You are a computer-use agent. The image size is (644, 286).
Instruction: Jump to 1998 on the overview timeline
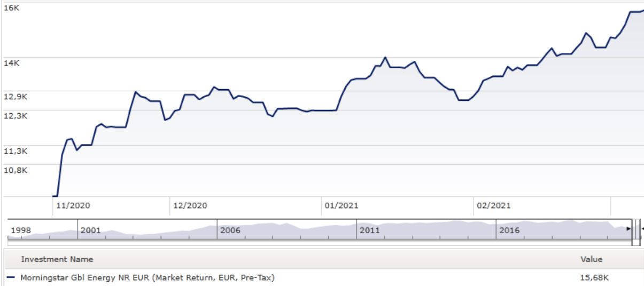point(20,231)
